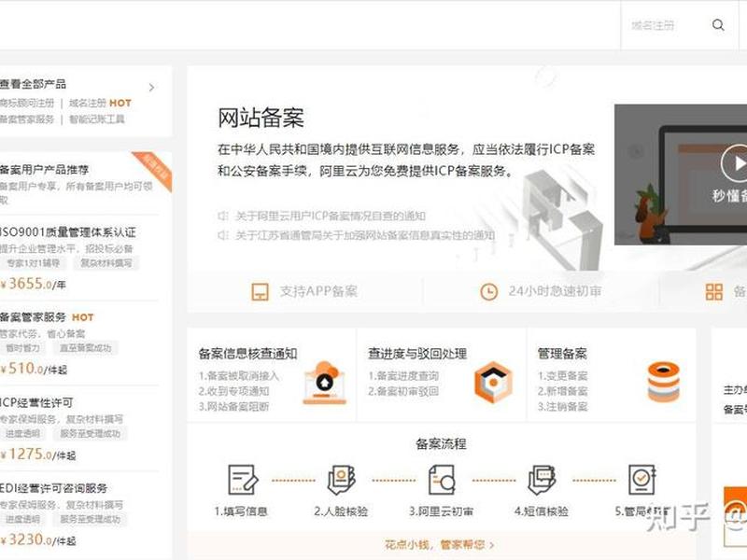Image resolution: width=747 pixels, height=560 pixels.
Task: Select the ¥510.0/件起 price
Action: click(34, 369)
